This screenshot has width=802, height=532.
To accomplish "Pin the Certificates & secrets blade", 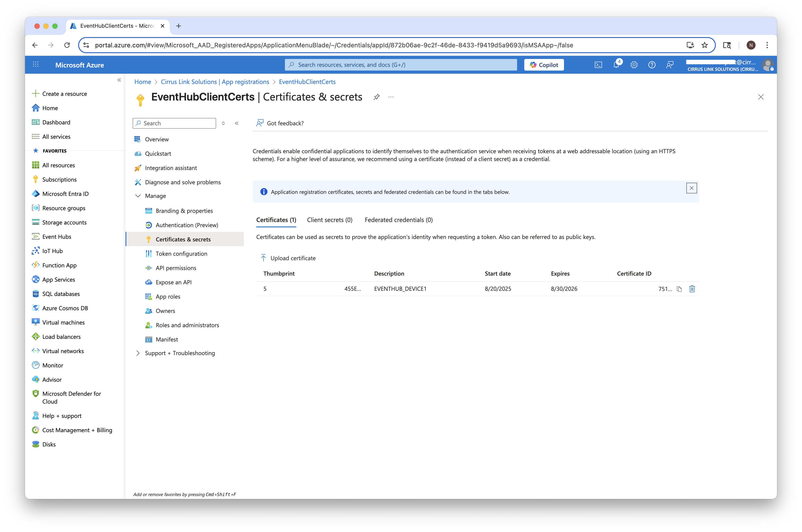I will tap(376, 97).
